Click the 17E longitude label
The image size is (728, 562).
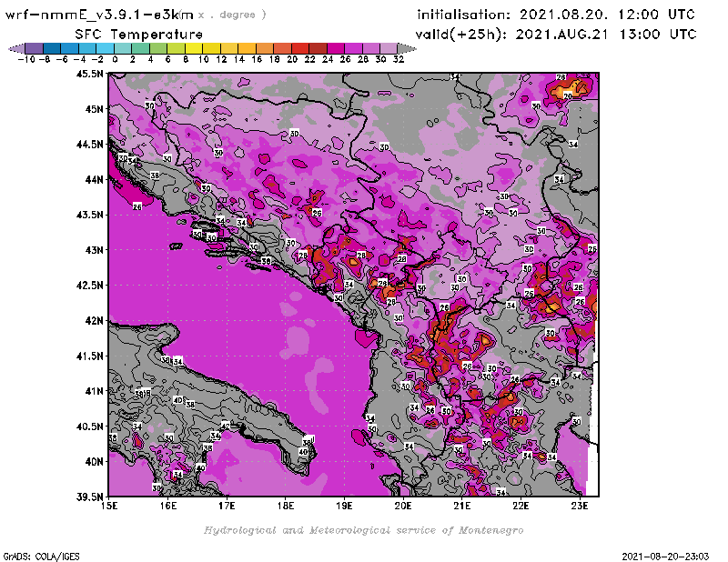click(x=227, y=506)
